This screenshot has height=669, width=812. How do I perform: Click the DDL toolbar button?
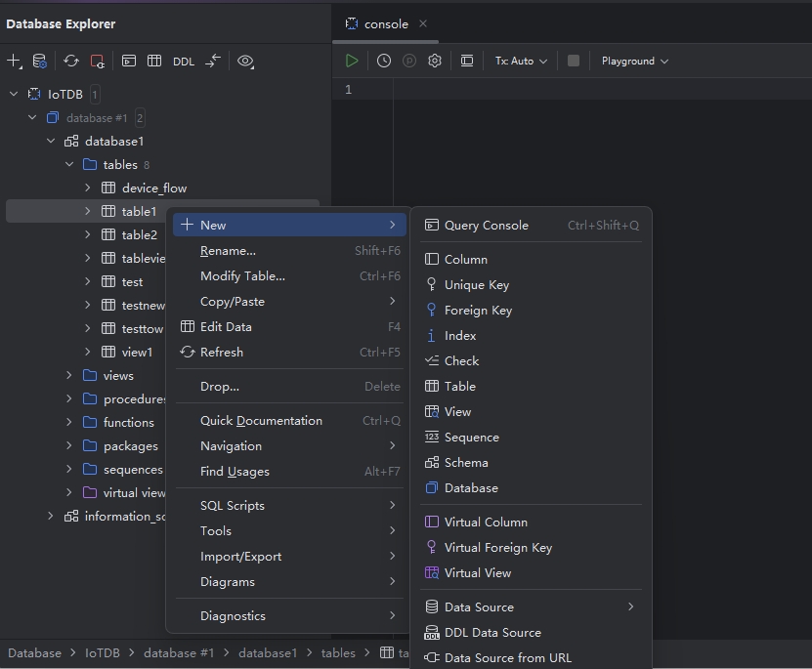pyautogui.click(x=184, y=62)
